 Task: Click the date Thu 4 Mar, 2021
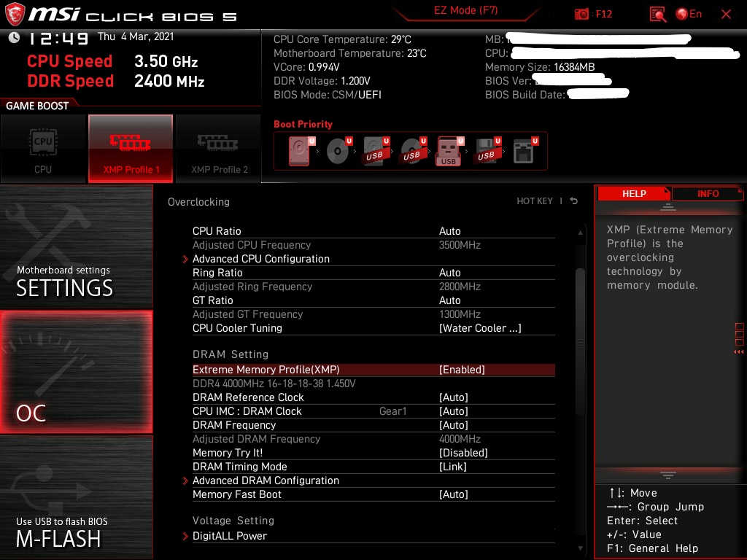click(x=136, y=36)
